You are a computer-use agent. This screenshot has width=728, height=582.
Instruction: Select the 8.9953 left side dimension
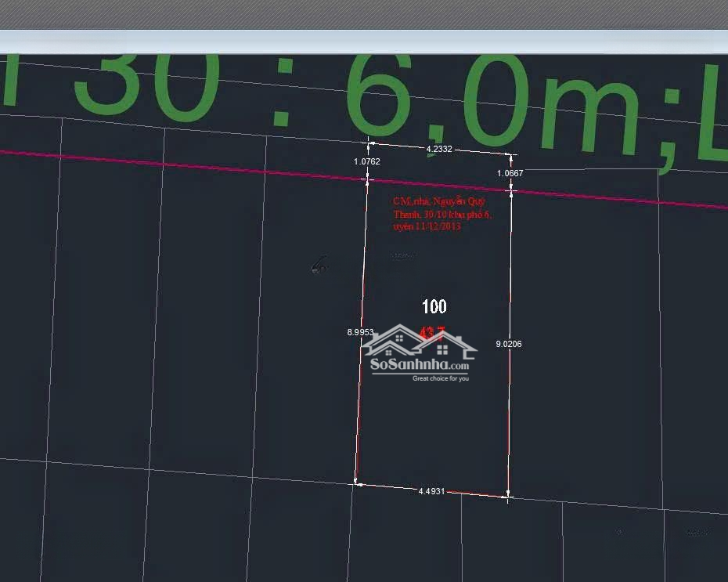pos(360,332)
